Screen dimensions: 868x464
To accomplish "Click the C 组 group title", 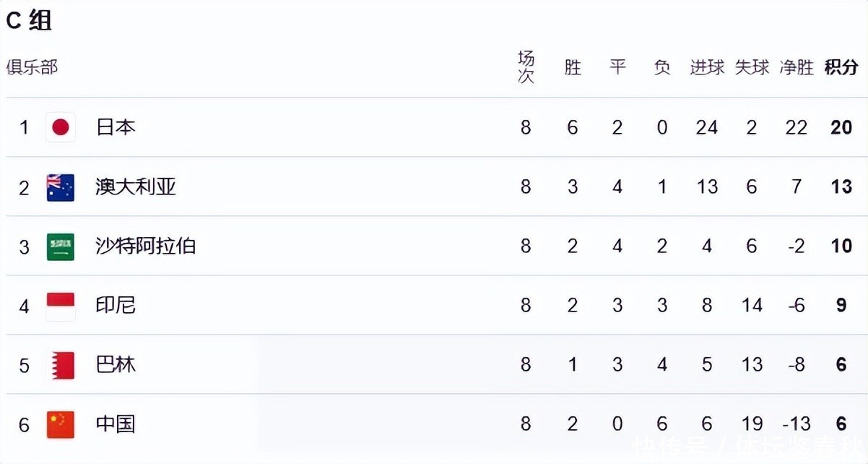I will 29,22.
